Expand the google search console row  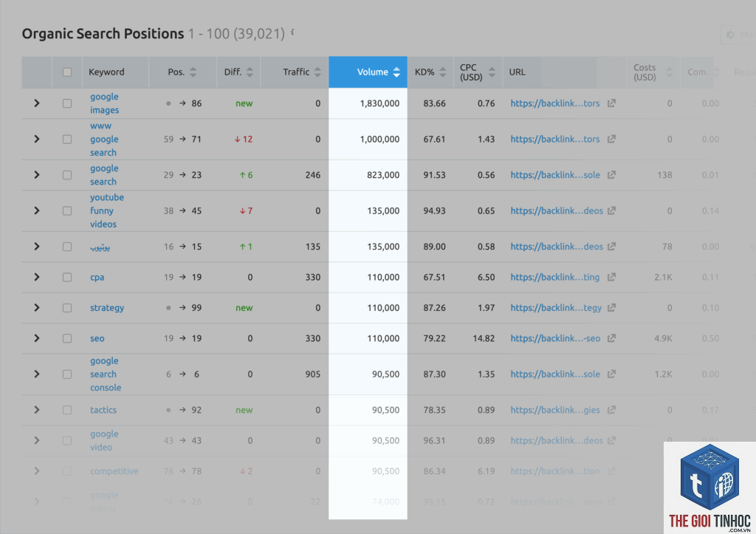pos(37,374)
